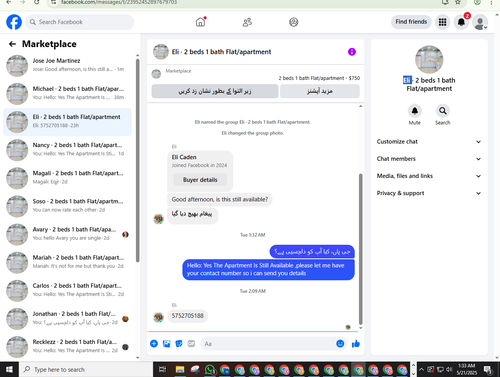Open Carlos - 2 beds 1 bath conversation

tap(67, 290)
